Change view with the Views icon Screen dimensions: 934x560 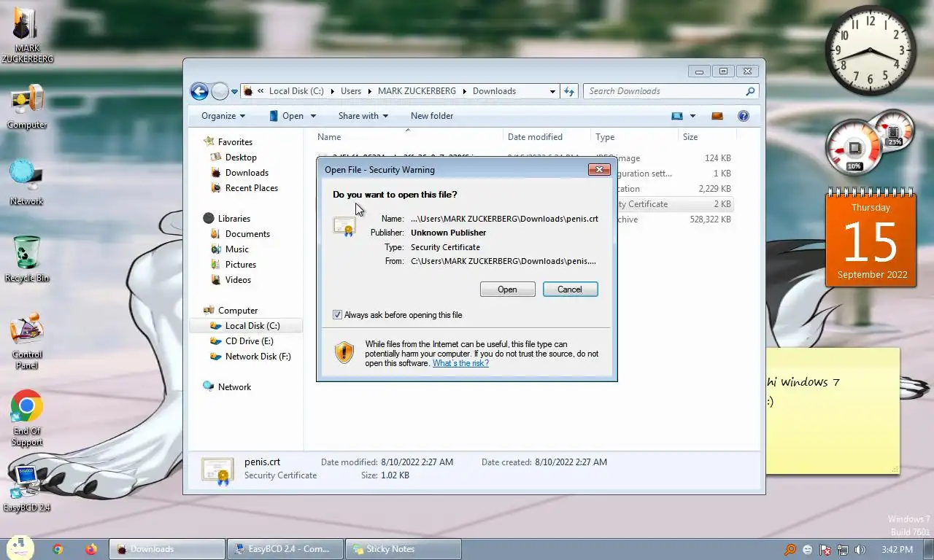coord(677,116)
